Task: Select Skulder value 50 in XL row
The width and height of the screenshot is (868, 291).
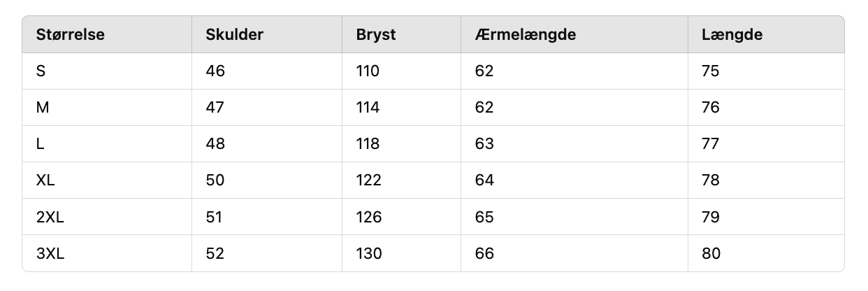Action: [x=215, y=180]
